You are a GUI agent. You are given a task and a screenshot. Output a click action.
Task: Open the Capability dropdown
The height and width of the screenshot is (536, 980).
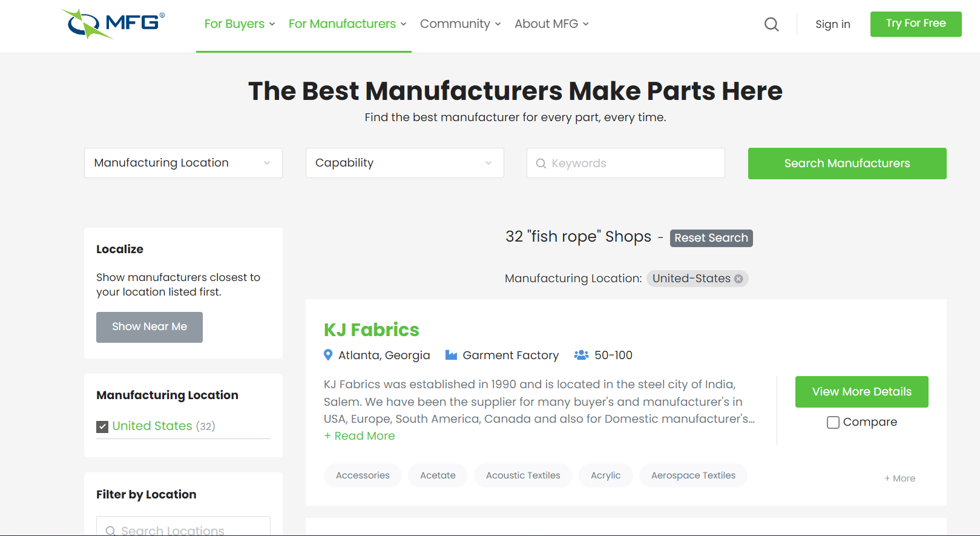pyautogui.click(x=405, y=163)
